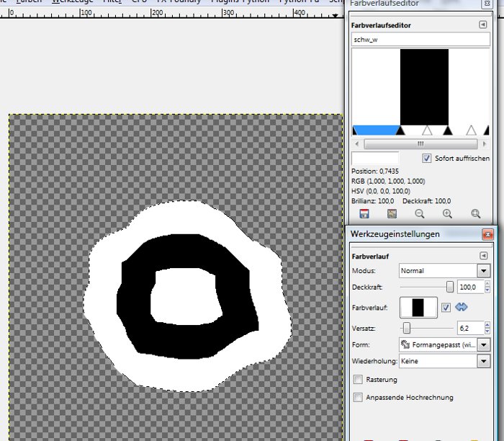Open the Farbverlauf tool options panel menu
The width and height of the screenshot is (504, 441).
(x=482, y=256)
